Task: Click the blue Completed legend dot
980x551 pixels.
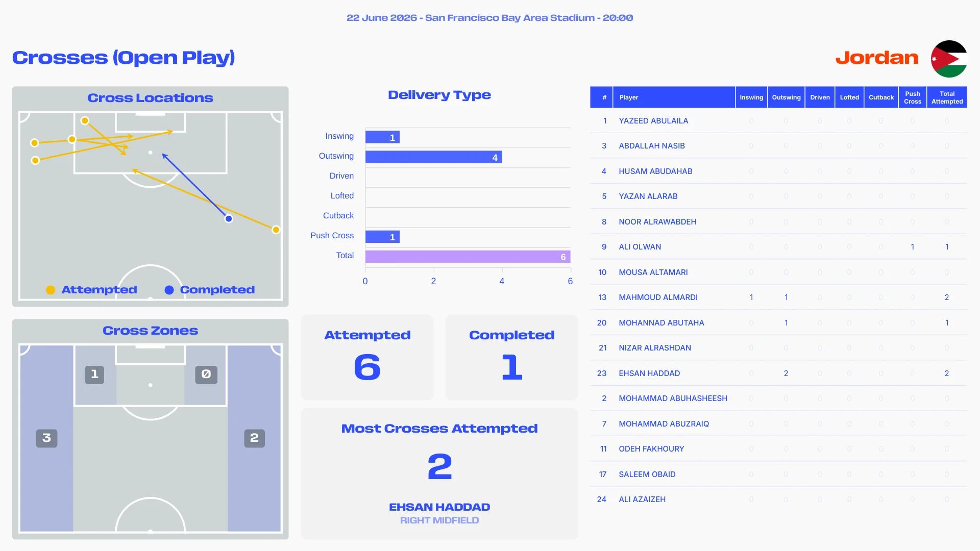Action: click(x=169, y=290)
